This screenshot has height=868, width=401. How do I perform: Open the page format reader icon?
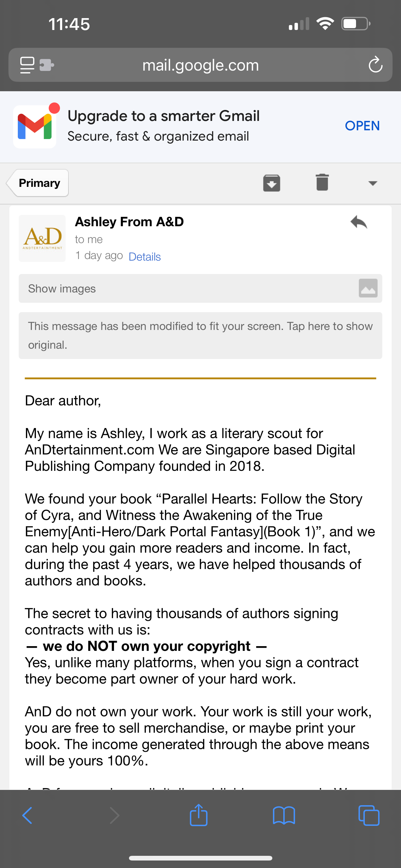27,65
